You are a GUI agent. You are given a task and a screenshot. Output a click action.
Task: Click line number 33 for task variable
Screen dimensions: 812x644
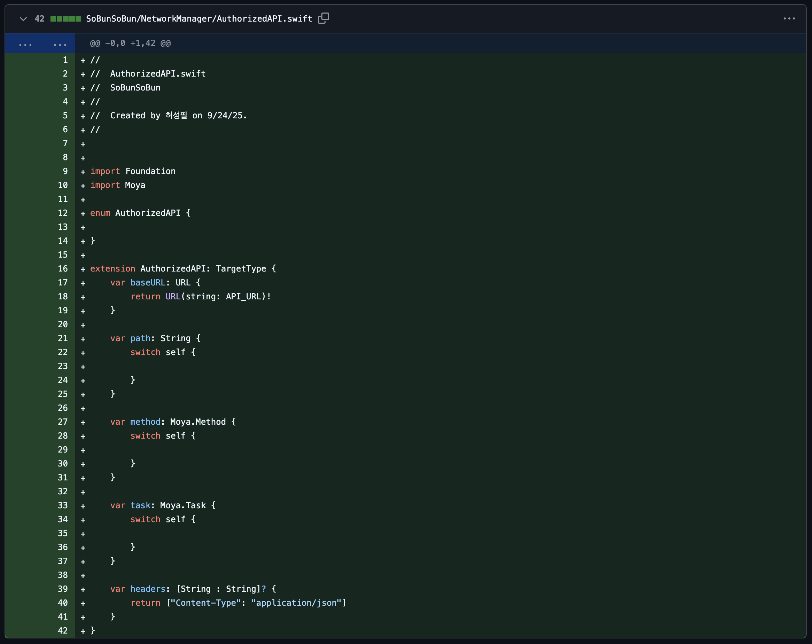tap(63, 505)
